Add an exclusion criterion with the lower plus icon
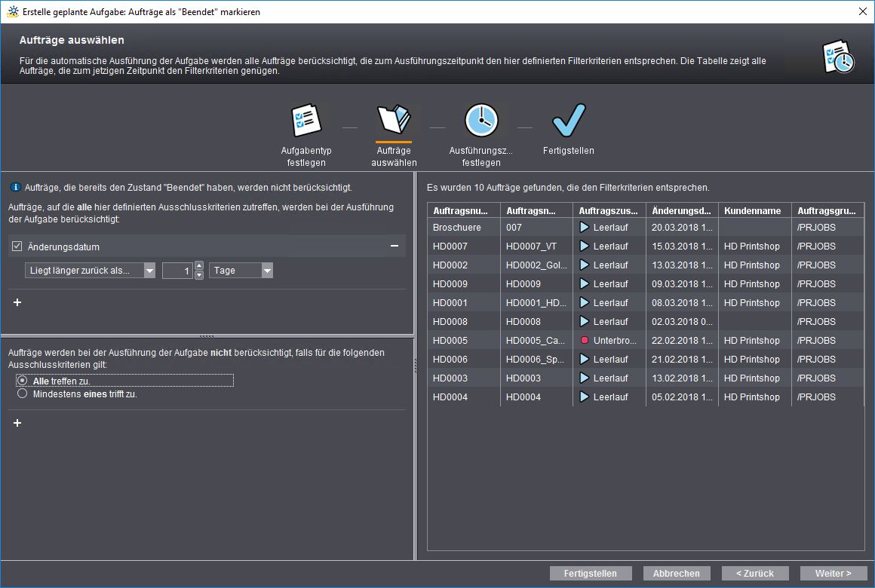The height and width of the screenshot is (588, 875). [x=17, y=423]
